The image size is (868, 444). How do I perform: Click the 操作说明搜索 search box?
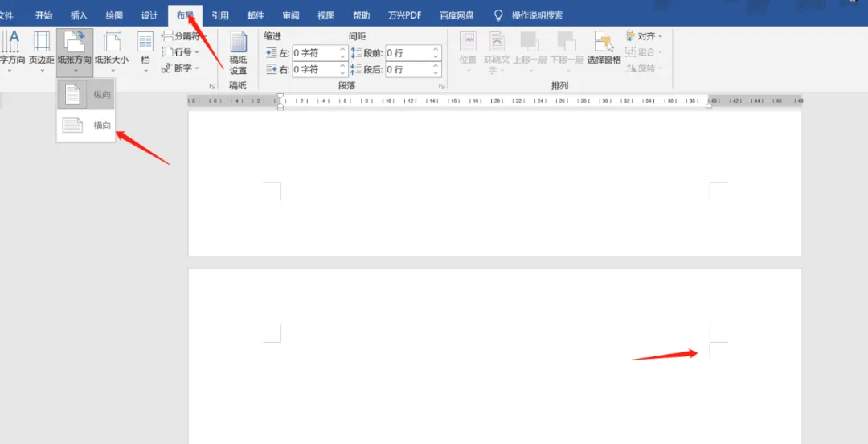coord(538,15)
